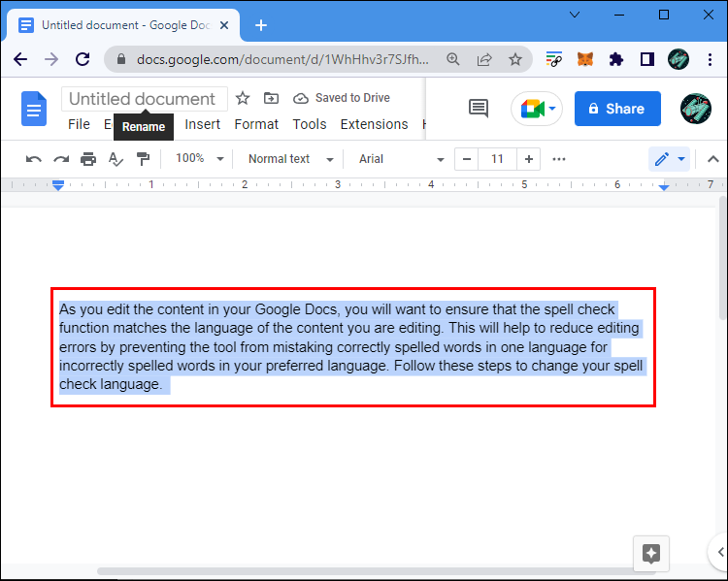Move document to folder icon

pos(271,98)
